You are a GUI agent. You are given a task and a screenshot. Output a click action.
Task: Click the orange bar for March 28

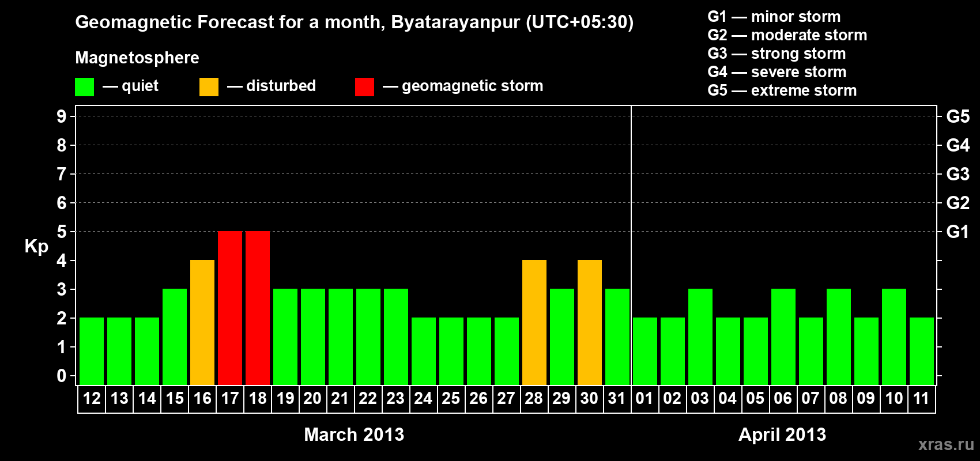pyautogui.click(x=534, y=322)
